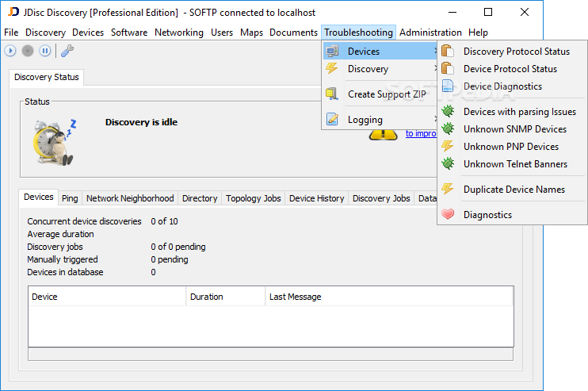Open the Administration menu
588x391 pixels.
coord(430,33)
